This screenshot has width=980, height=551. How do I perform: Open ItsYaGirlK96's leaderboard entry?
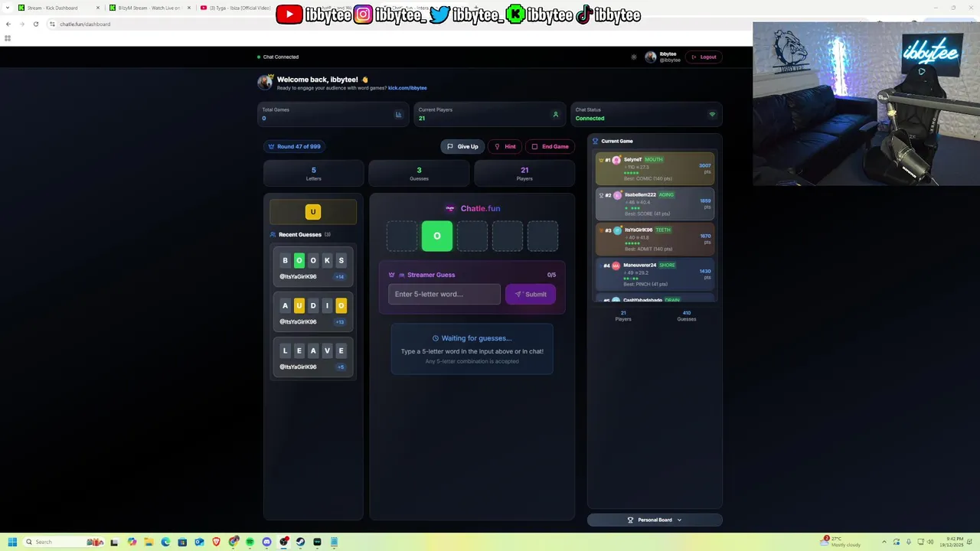point(655,240)
